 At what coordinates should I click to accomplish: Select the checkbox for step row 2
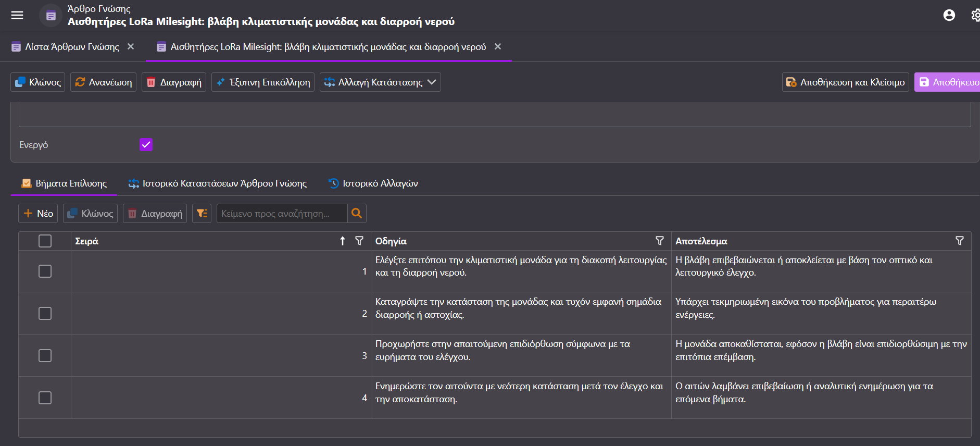tap(45, 313)
